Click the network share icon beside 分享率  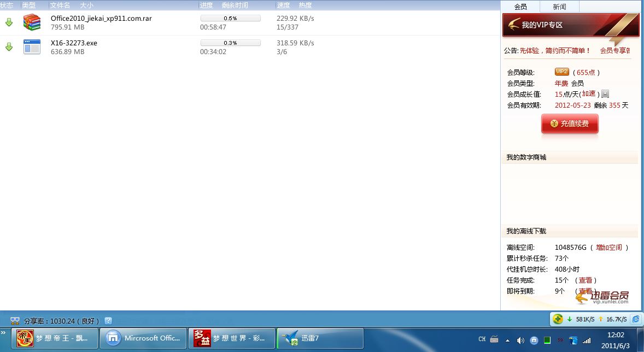tap(15, 321)
